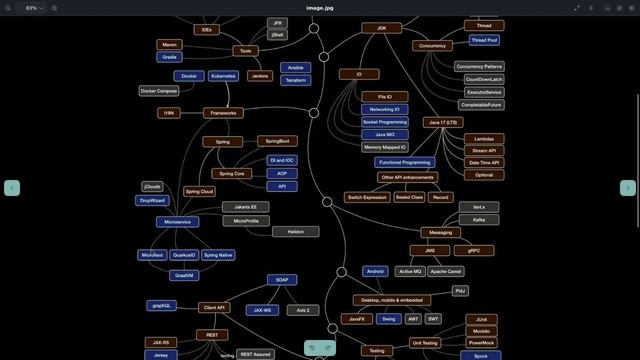Click the Memory Mapped IO node
Image resolution: width=640 pixels, height=360 pixels.
[x=385, y=147]
